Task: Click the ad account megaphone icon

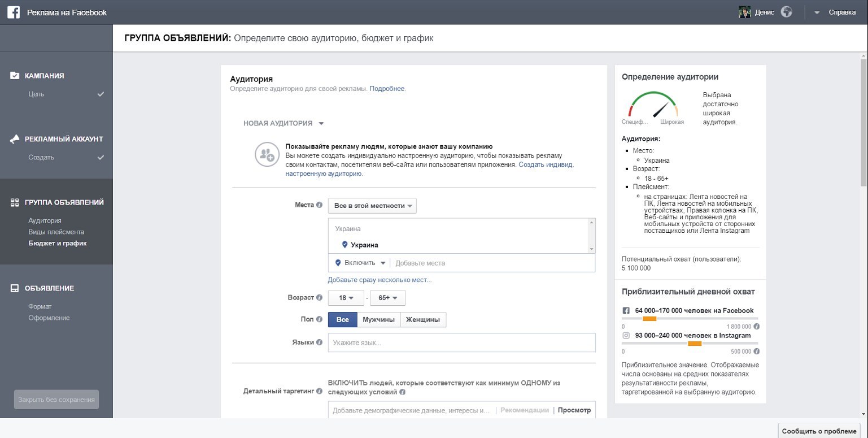Action: coord(15,139)
